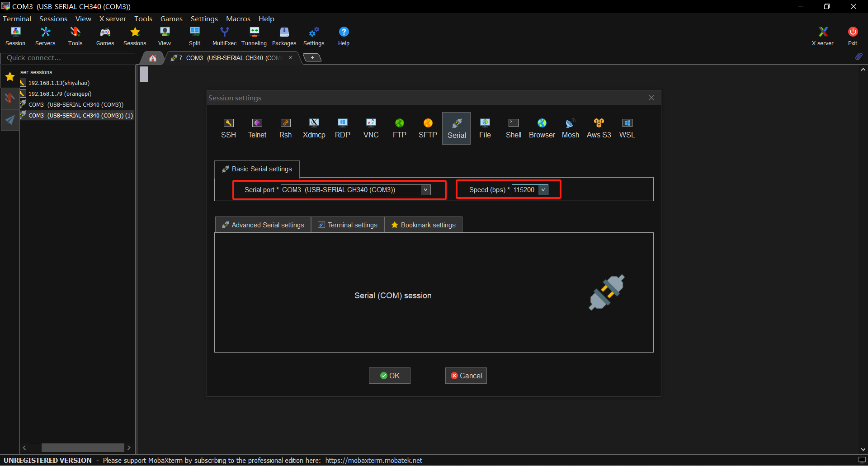The width and height of the screenshot is (868, 466).
Task: Open the Packages toolbar icon
Action: coord(284,36)
